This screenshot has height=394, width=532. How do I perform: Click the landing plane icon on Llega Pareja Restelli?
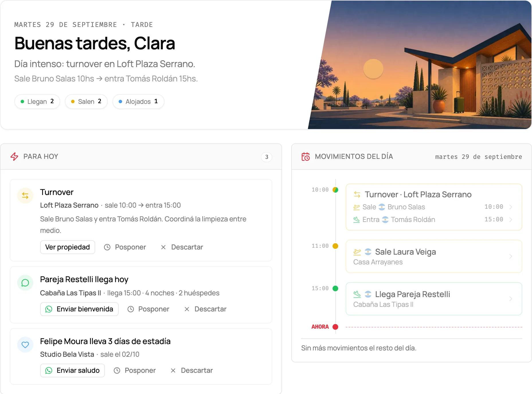click(x=357, y=294)
